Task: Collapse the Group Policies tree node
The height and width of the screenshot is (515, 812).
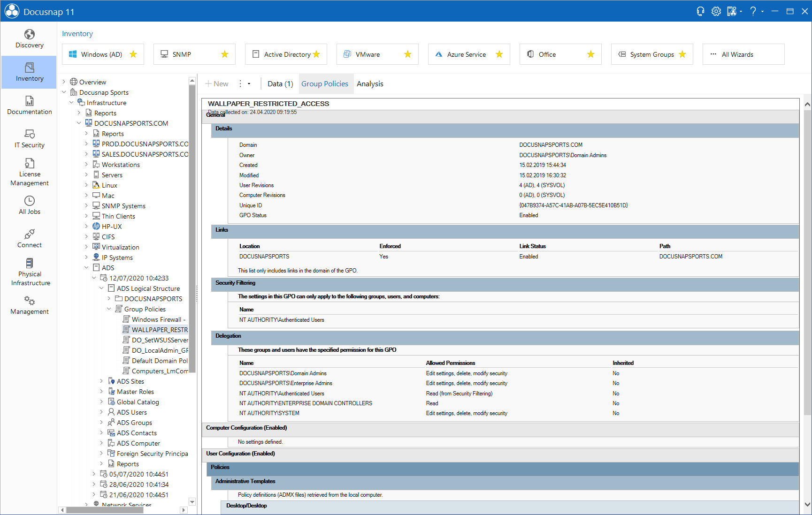Action: (x=109, y=309)
